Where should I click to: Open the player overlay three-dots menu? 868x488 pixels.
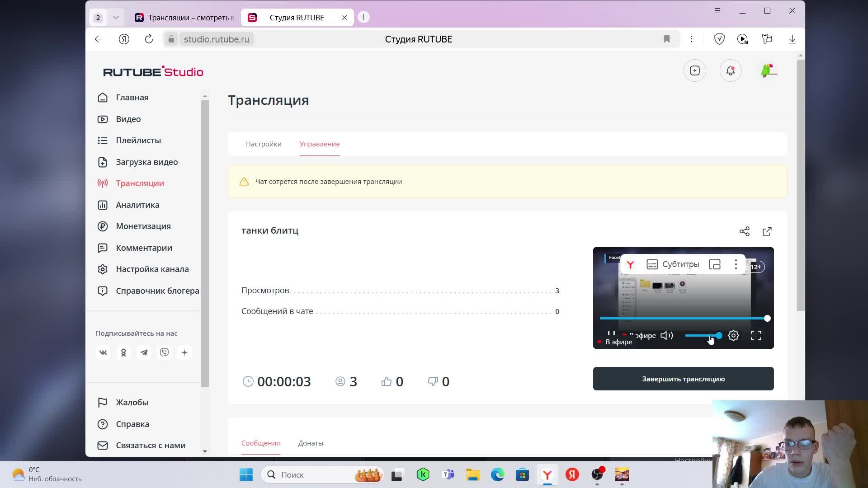(736, 264)
